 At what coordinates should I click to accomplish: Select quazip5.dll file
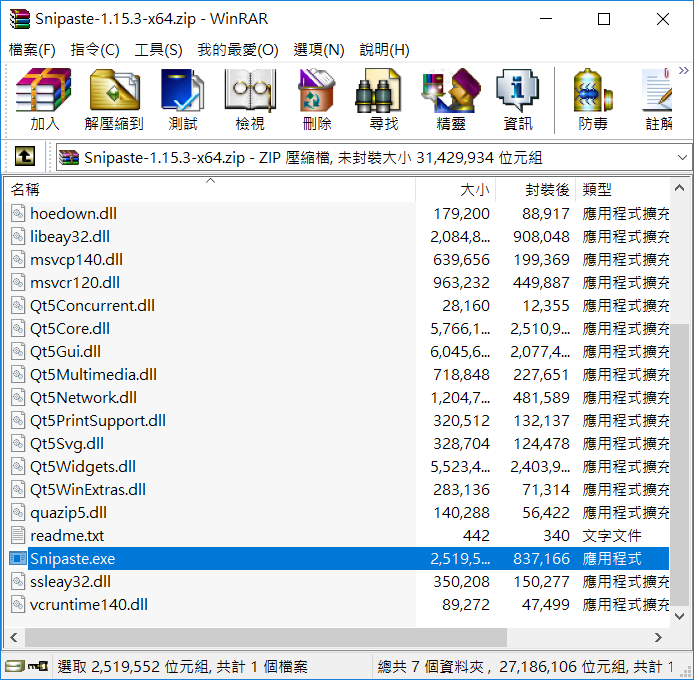[x=68, y=513]
